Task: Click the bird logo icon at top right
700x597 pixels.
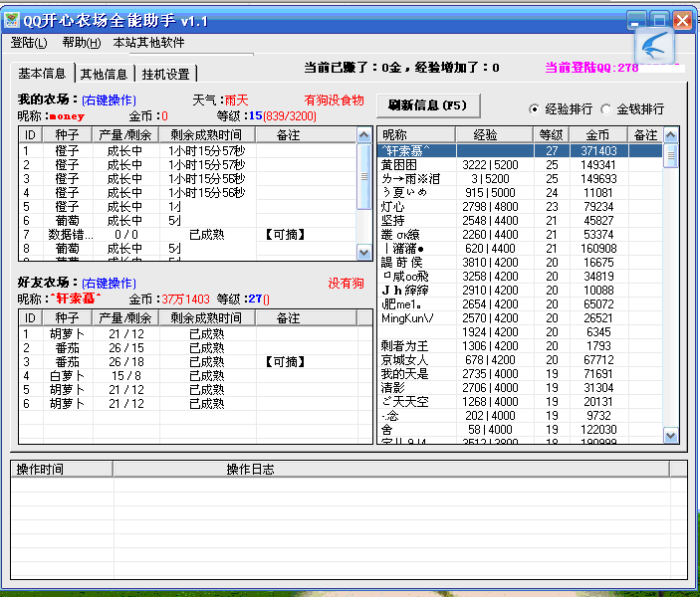Action: (x=654, y=46)
